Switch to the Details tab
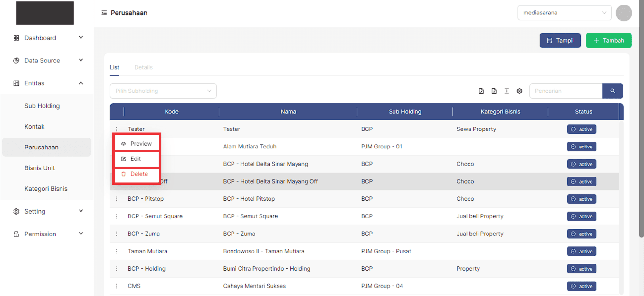Image resolution: width=644 pixels, height=296 pixels. 143,67
